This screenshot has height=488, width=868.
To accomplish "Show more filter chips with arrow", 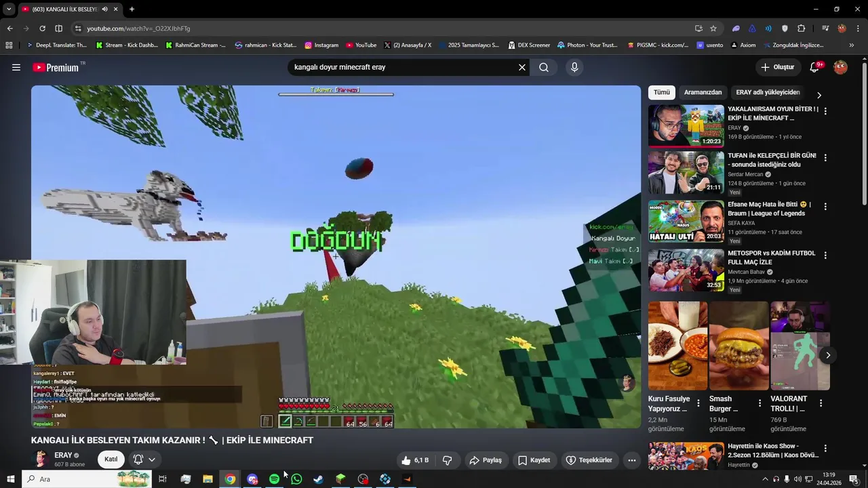I will (818, 95).
